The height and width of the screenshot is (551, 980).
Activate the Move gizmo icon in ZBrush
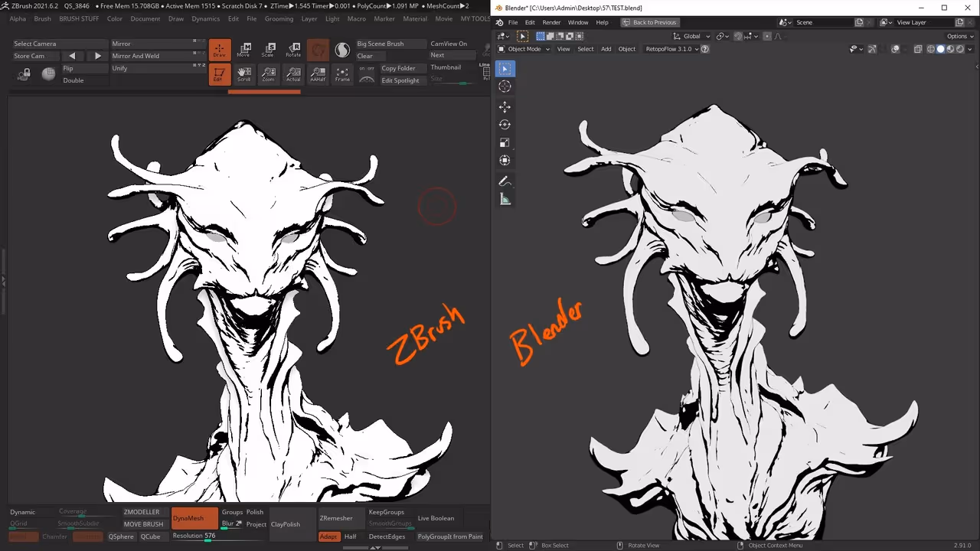pyautogui.click(x=243, y=51)
